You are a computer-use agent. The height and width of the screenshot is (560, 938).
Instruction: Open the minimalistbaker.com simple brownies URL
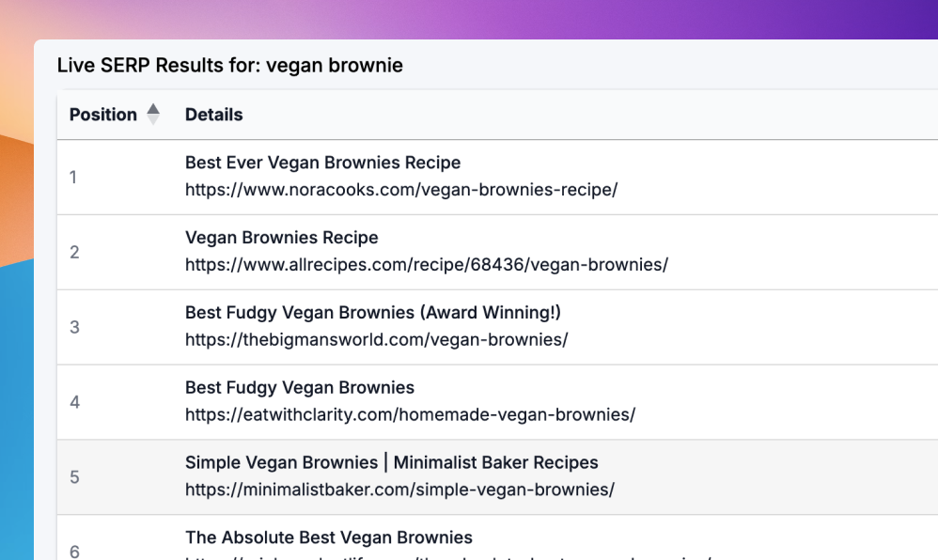[399, 490]
